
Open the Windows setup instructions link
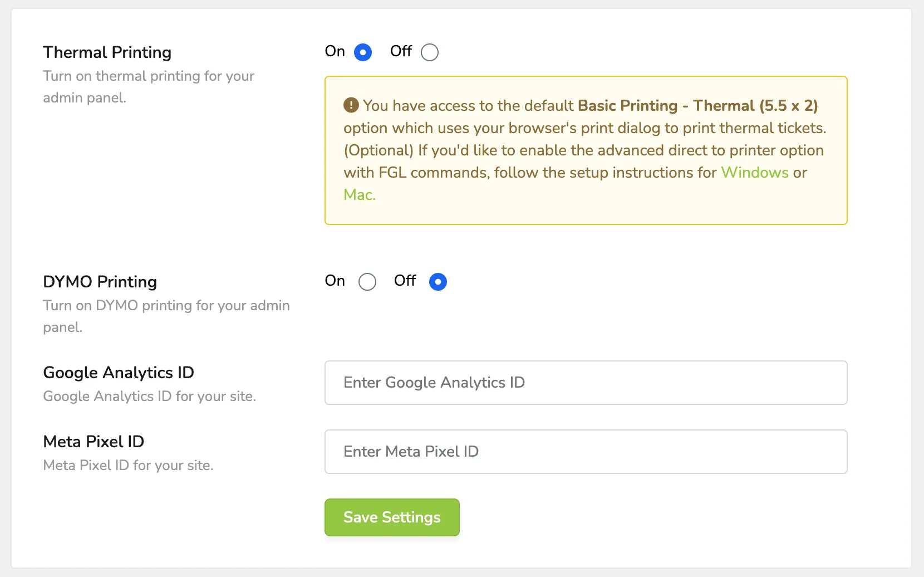coord(755,173)
